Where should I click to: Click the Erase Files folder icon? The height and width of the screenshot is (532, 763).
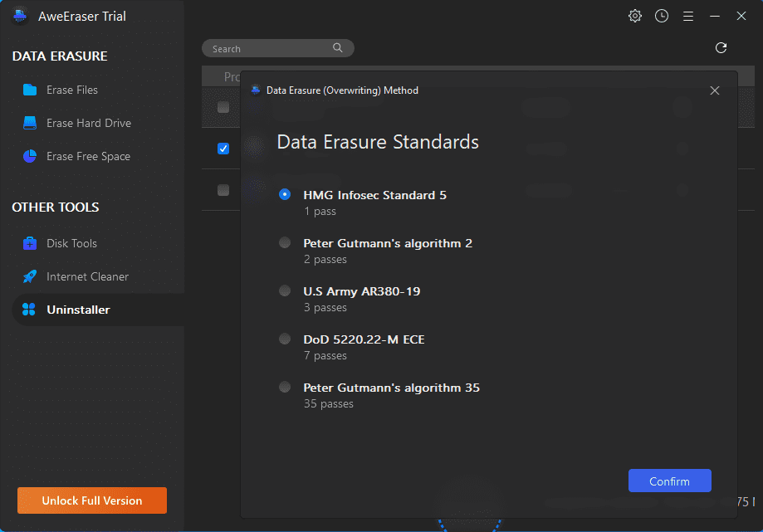(30, 90)
